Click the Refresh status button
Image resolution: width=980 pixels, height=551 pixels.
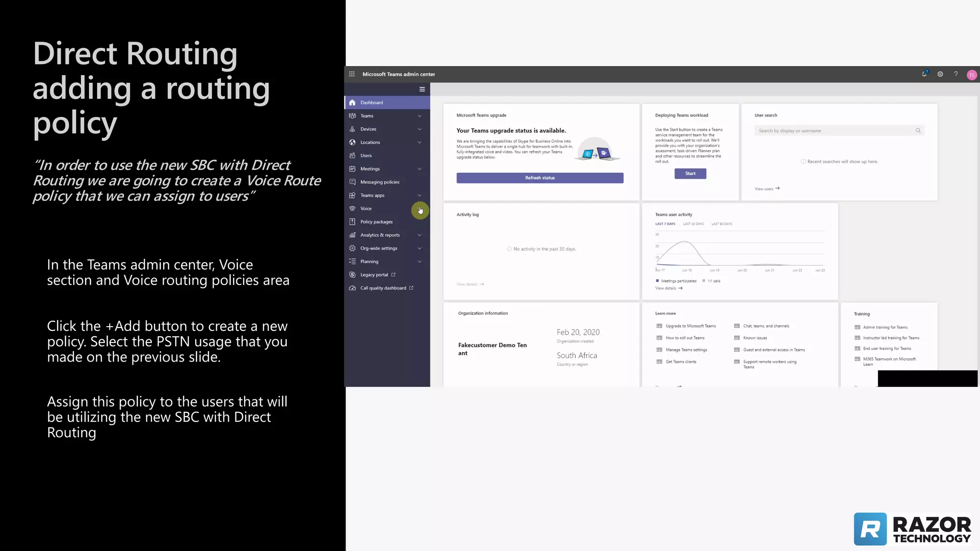coord(540,178)
